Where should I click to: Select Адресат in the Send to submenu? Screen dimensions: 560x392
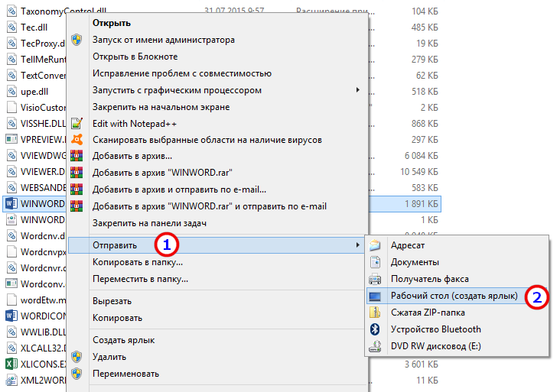408,245
